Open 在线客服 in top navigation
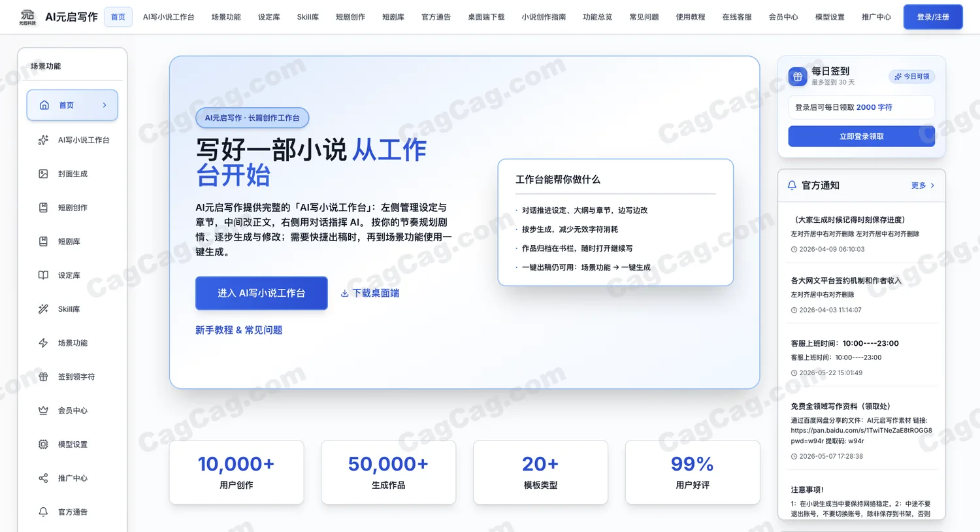 [x=737, y=17]
